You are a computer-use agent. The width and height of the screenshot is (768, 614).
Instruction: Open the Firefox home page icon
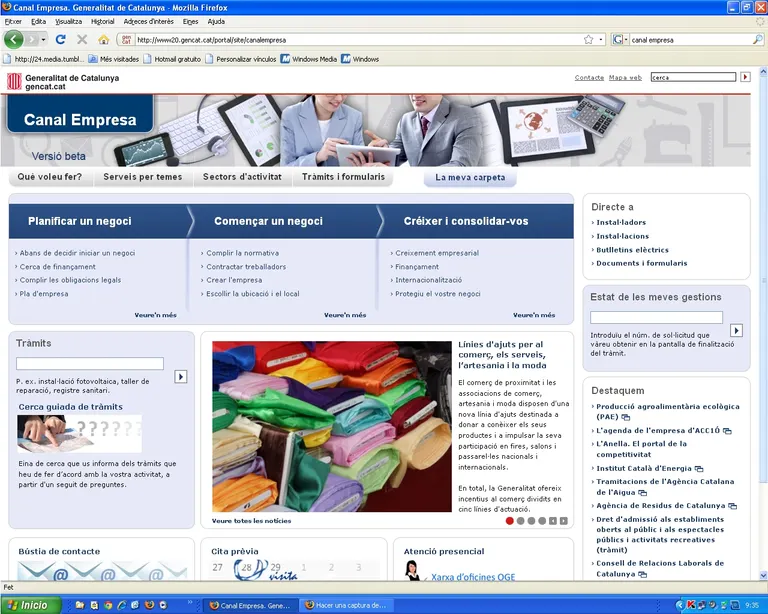pyautogui.click(x=103, y=40)
